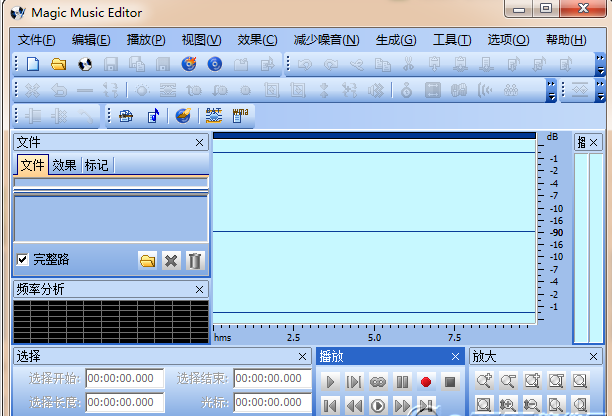The width and height of the screenshot is (612, 416).
Task: Expand second row toolbar overflow arrow
Action: 551,91
